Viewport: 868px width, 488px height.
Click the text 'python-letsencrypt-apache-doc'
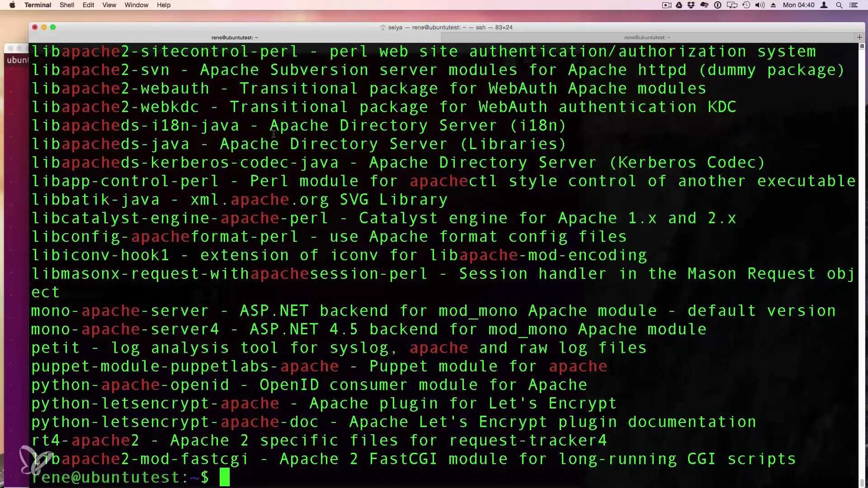pyautogui.click(x=175, y=422)
